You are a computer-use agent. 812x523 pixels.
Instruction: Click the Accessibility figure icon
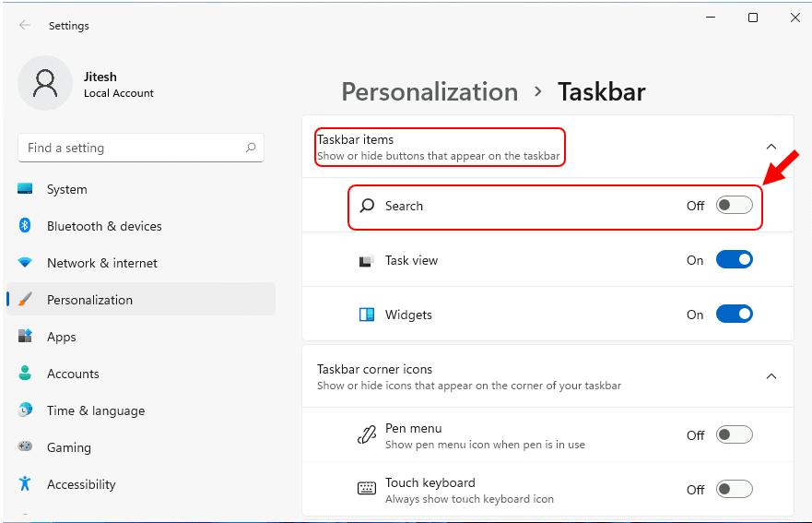coord(24,483)
